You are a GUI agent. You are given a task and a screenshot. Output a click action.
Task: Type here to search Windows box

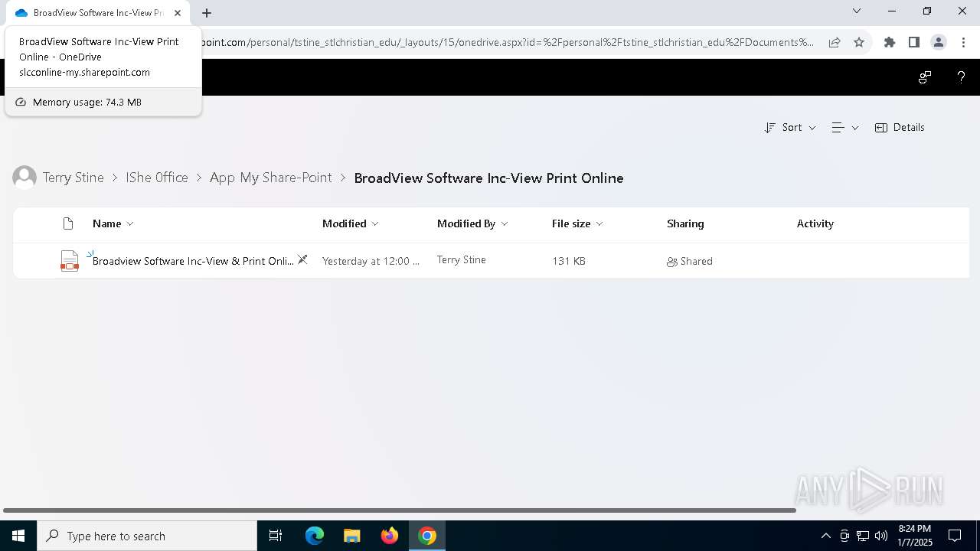tap(147, 536)
